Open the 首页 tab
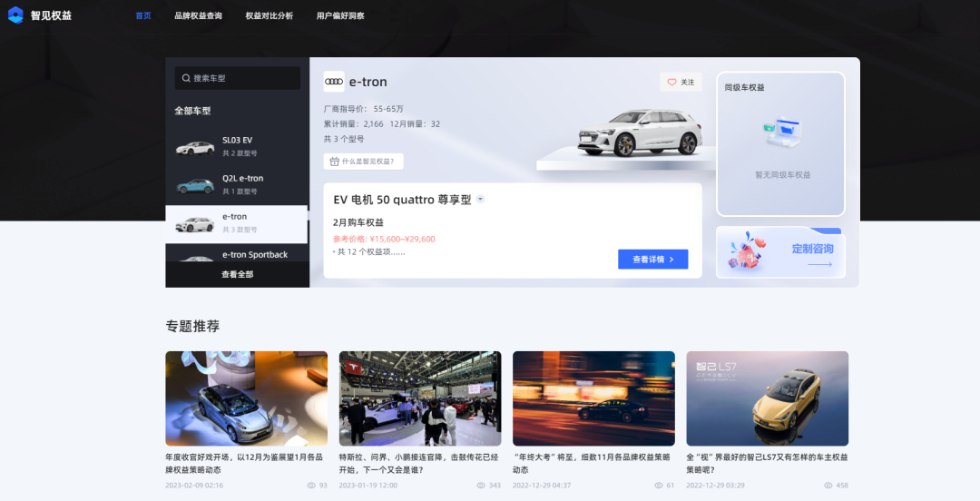 click(x=143, y=15)
